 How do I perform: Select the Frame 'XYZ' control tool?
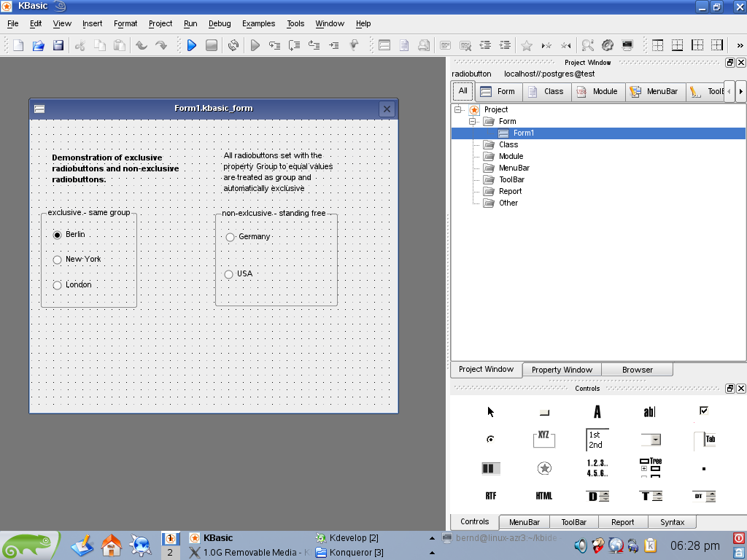pos(544,439)
